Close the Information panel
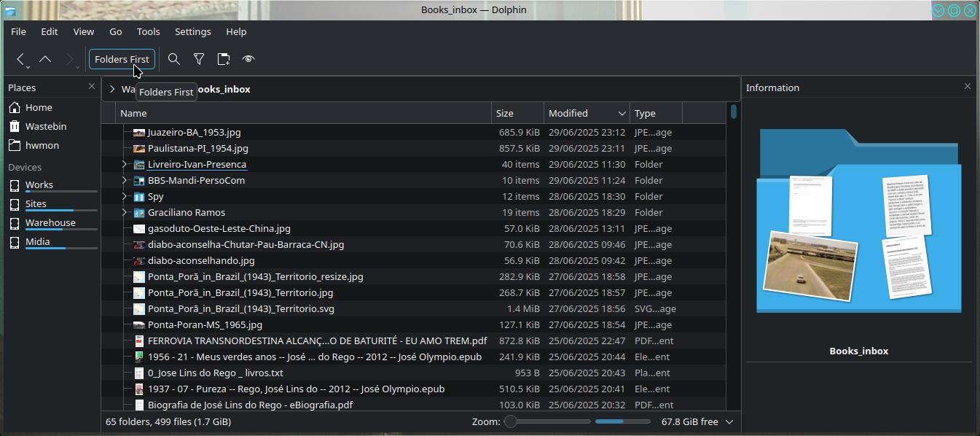Image resolution: width=980 pixels, height=436 pixels. pos(968,87)
